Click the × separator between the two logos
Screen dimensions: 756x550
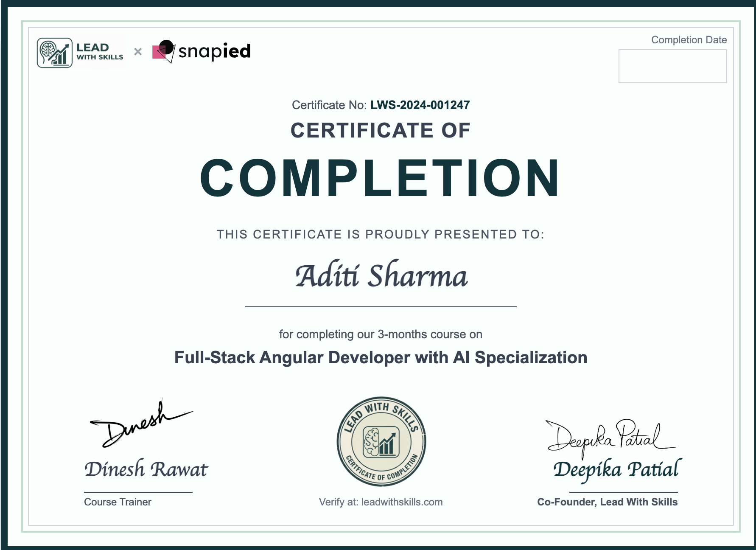pos(137,52)
